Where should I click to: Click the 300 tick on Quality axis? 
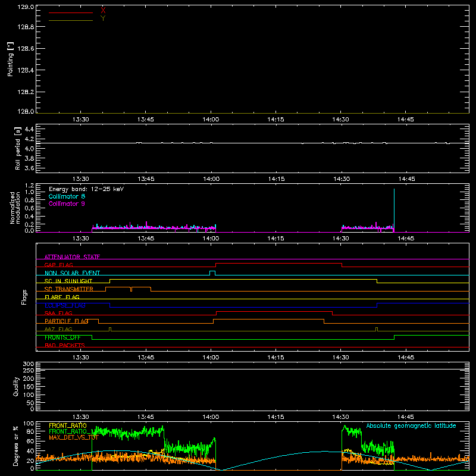point(29,364)
